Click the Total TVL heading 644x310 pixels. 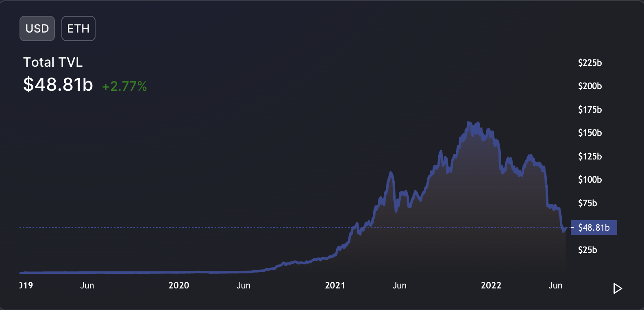coord(53,62)
